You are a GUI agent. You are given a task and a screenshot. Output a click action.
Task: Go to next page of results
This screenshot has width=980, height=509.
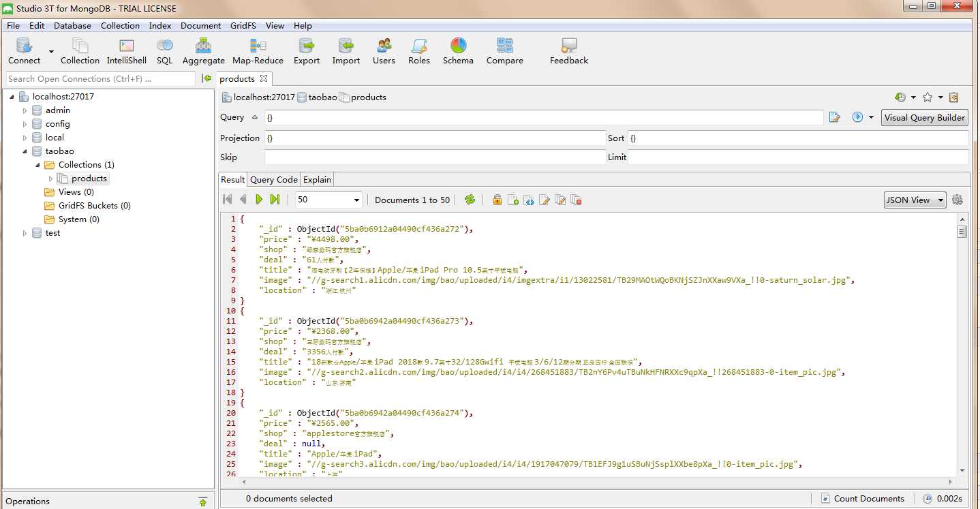259,200
